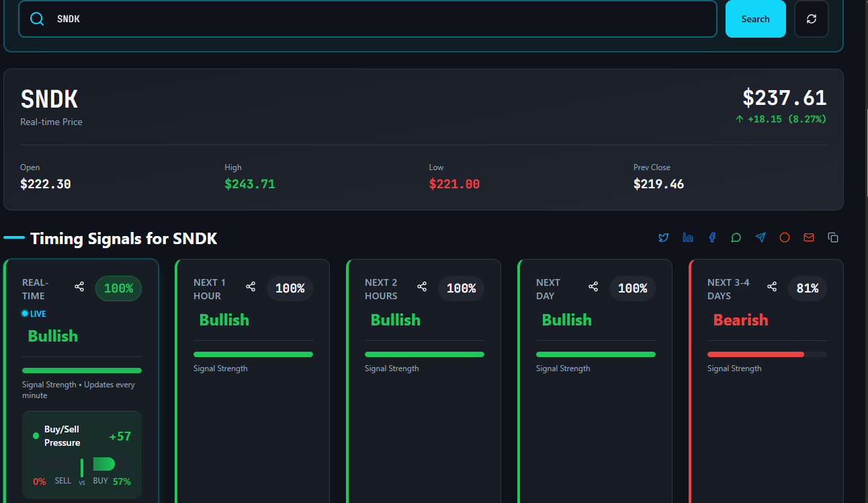868x503 pixels.
Task: Click the Real-Time signal strength bar
Action: coord(82,371)
